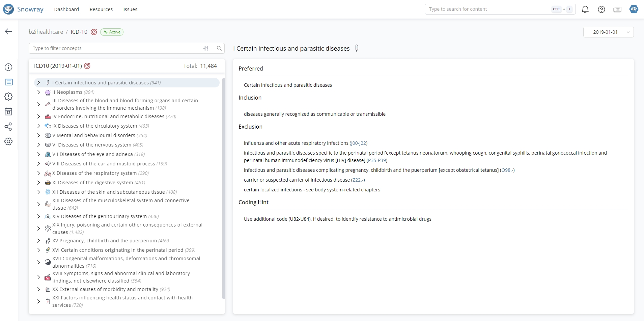Focus the Type to filter concepts field
This screenshot has height=321, width=644.
[x=115, y=48]
